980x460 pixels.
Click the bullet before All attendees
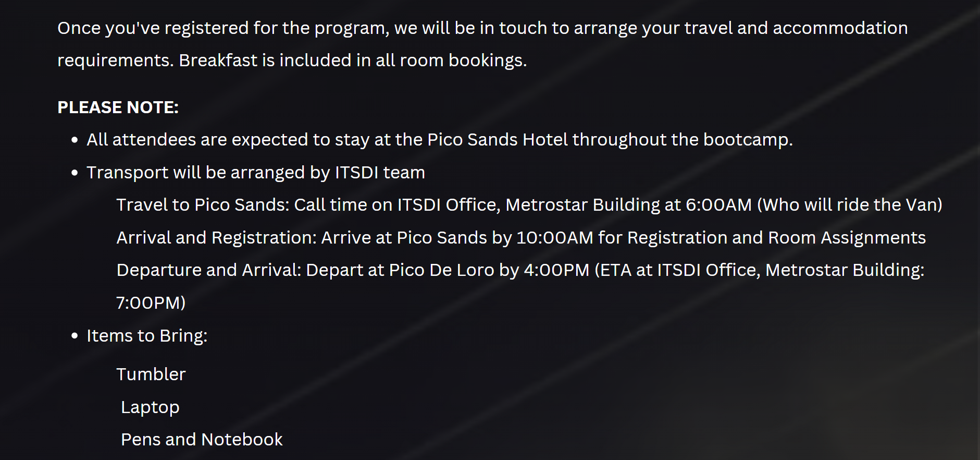coord(75,140)
